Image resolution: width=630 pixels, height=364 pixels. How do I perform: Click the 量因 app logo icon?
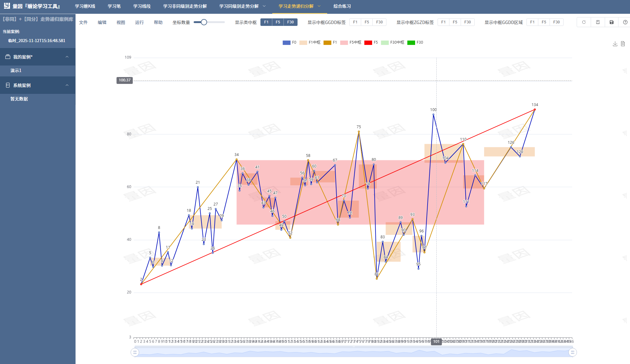(x=7, y=6)
